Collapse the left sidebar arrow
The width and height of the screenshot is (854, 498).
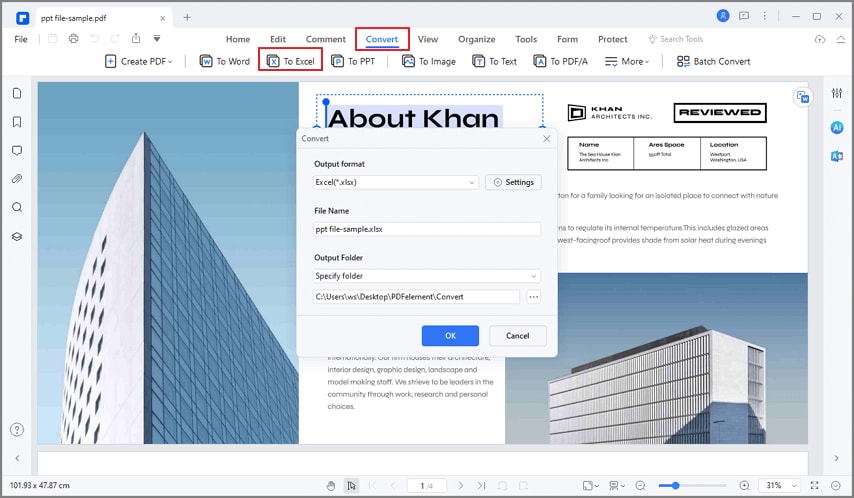(17, 458)
